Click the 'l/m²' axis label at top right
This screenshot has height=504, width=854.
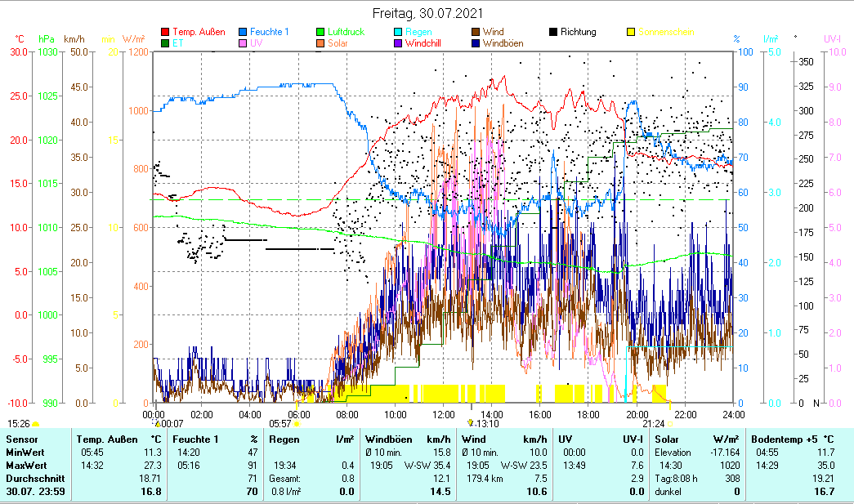tap(771, 39)
